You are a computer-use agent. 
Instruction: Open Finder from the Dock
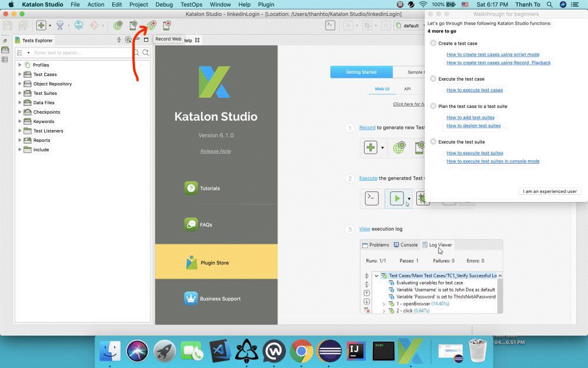110,351
